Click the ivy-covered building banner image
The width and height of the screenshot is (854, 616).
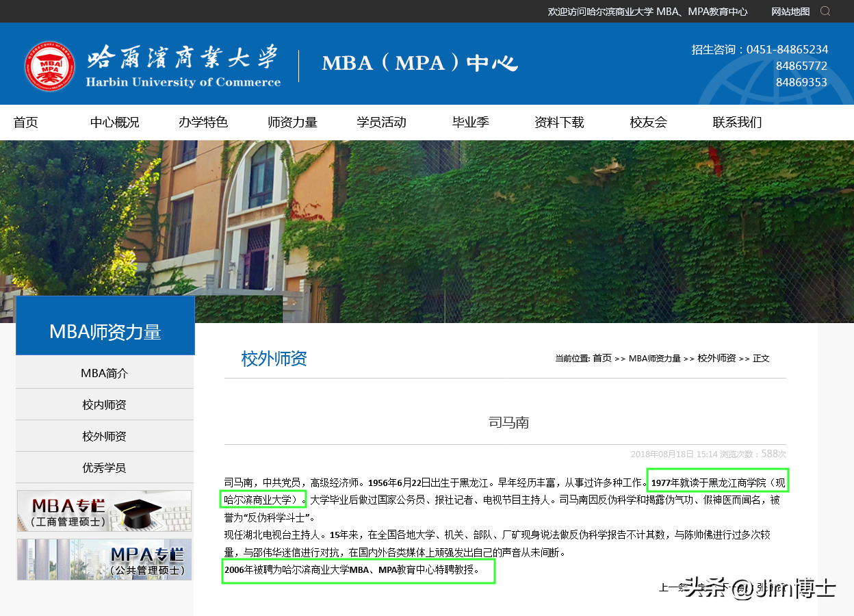point(427,231)
